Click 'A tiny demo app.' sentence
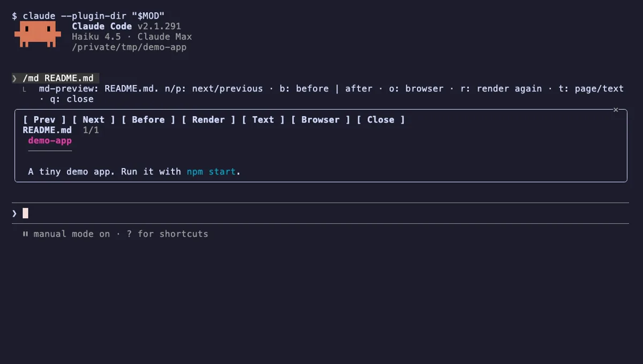The image size is (643, 364). click(72, 172)
